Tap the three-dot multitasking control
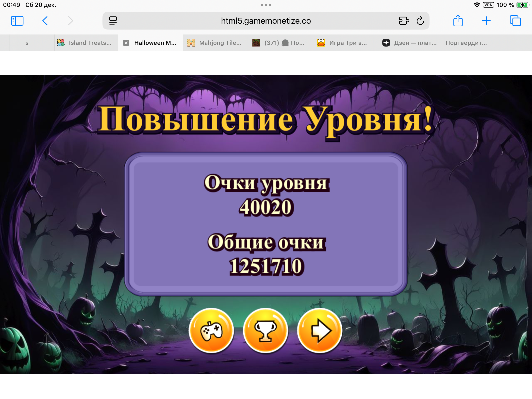Screen dimensions: 532x399 tap(266, 5)
